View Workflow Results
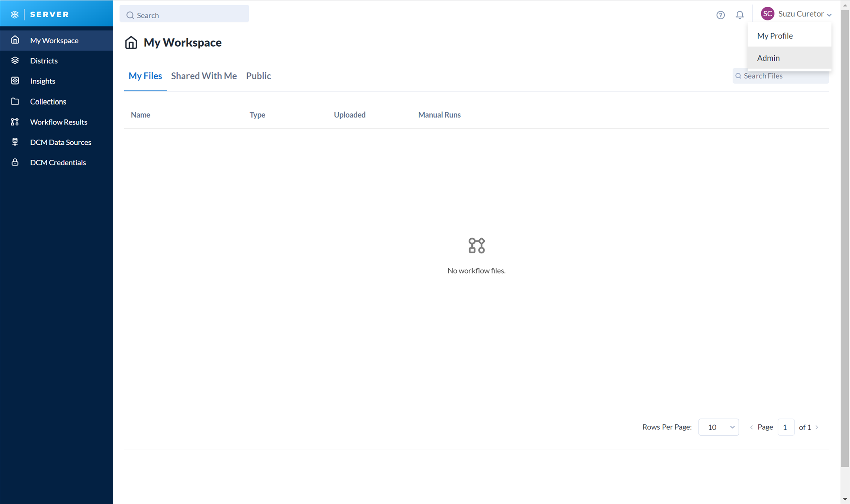Screen dimensions: 850x504 (58, 122)
